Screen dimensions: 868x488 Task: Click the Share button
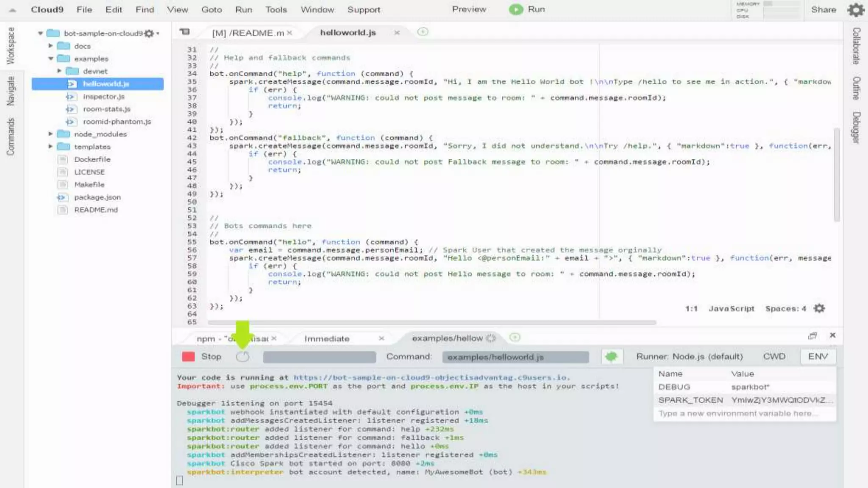pos(823,9)
